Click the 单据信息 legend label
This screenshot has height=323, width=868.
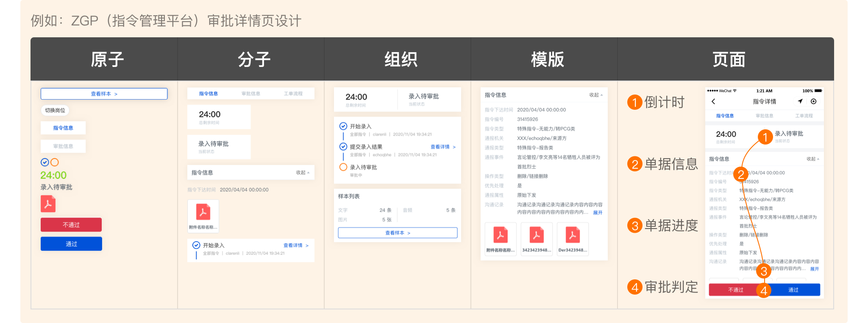(671, 164)
